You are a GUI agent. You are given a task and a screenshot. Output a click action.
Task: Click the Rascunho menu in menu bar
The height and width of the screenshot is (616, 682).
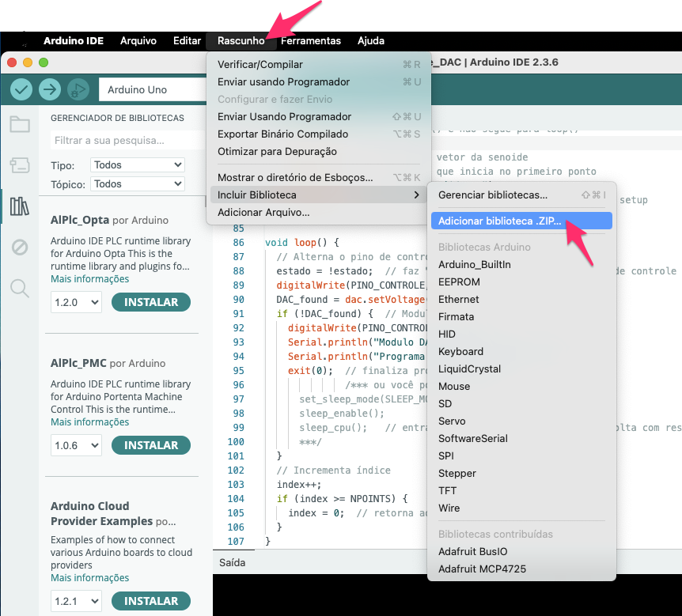[241, 41]
